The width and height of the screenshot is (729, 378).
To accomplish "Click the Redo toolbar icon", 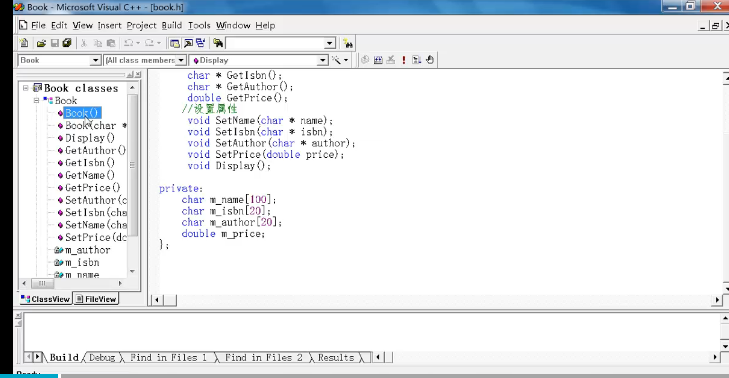I will pyautogui.click(x=149, y=43).
